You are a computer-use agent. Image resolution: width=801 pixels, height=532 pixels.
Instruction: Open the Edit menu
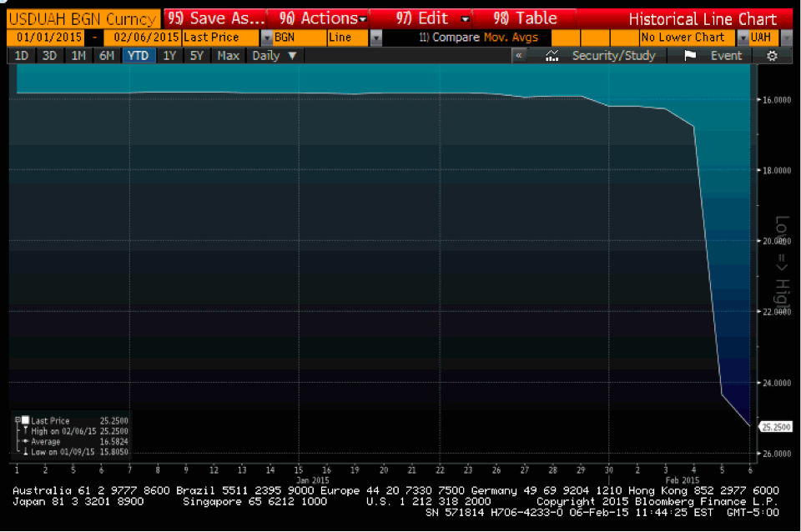click(422, 18)
